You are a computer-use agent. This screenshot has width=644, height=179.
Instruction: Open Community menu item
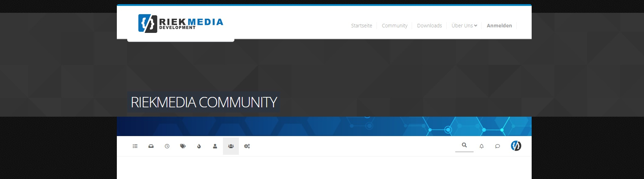click(x=394, y=26)
